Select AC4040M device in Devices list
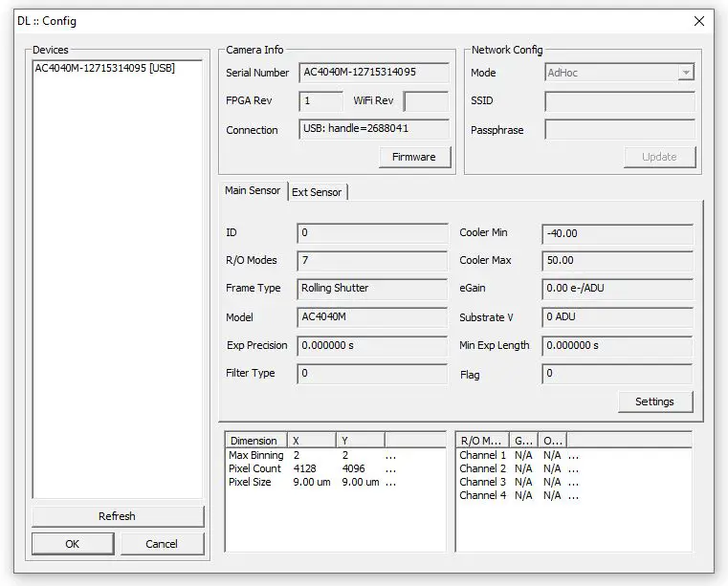This screenshot has width=728, height=586. [x=104, y=68]
